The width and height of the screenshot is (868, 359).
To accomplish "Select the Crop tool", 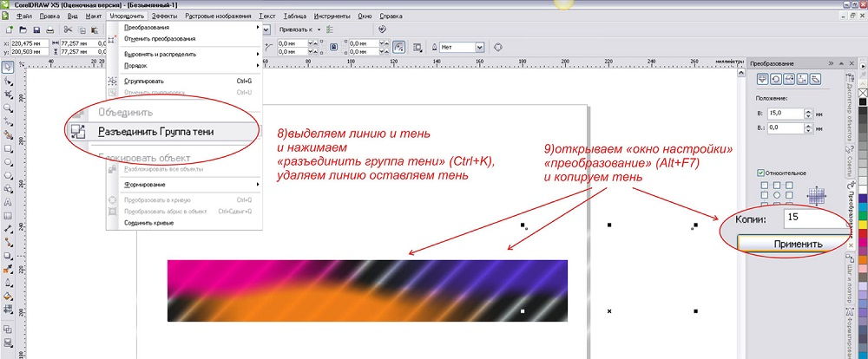I will click(x=9, y=95).
